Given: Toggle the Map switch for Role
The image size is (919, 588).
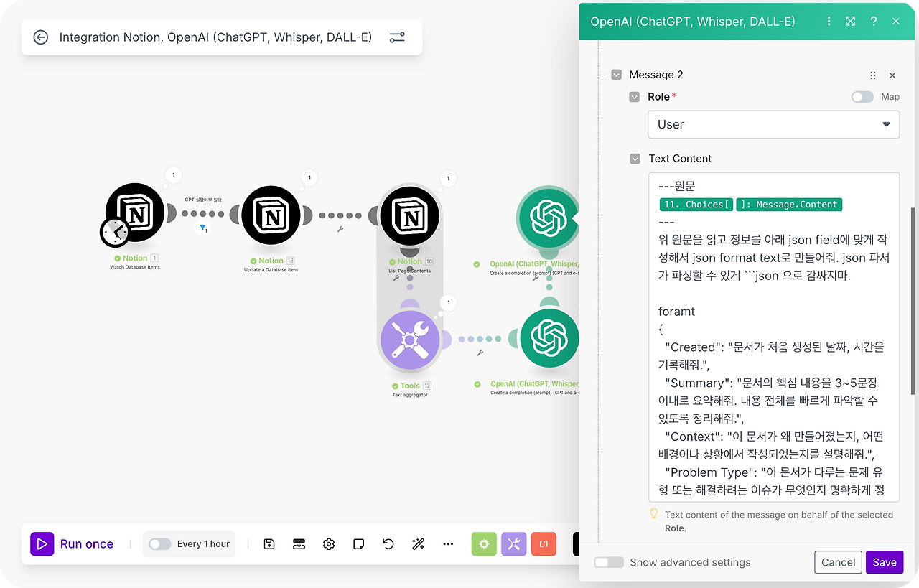Looking at the screenshot, I should [862, 97].
